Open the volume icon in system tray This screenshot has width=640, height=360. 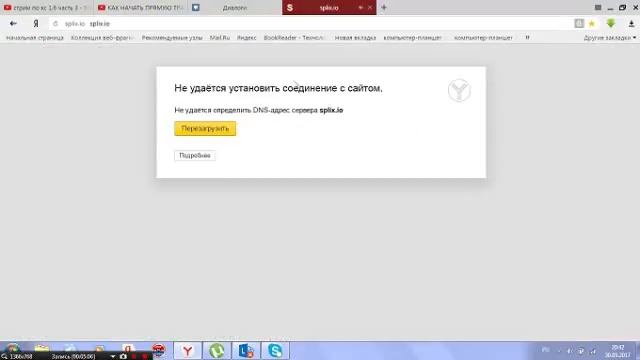tap(569, 351)
